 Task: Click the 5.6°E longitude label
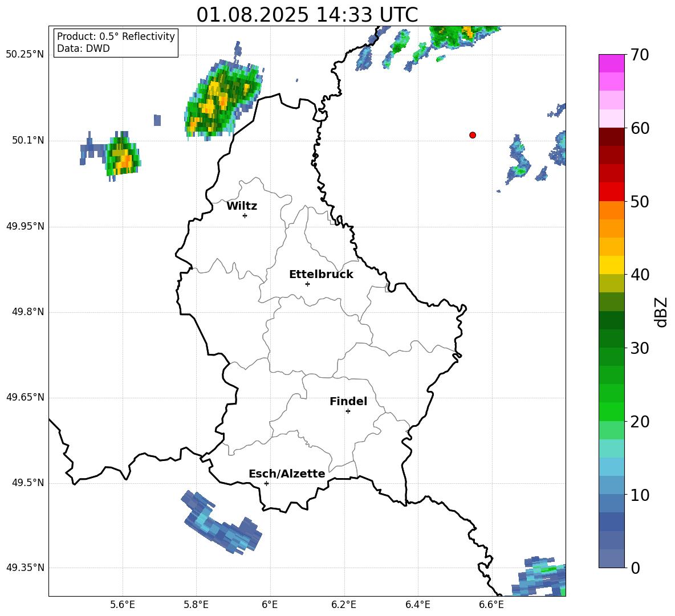(x=123, y=605)
